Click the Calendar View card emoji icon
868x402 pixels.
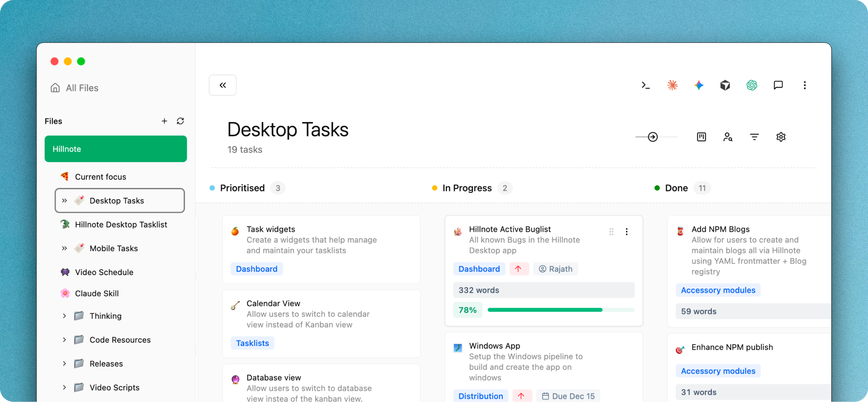click(x=235, y=305)
